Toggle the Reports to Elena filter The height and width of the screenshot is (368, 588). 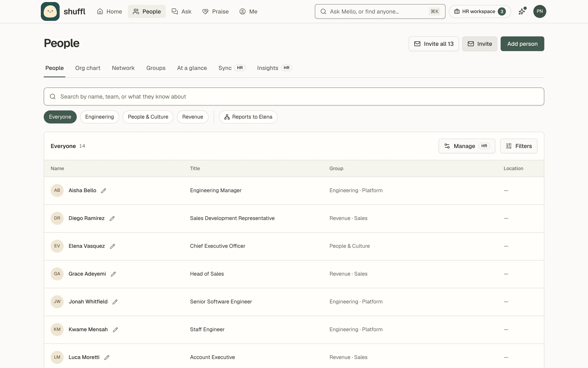[x=248, y=117]
